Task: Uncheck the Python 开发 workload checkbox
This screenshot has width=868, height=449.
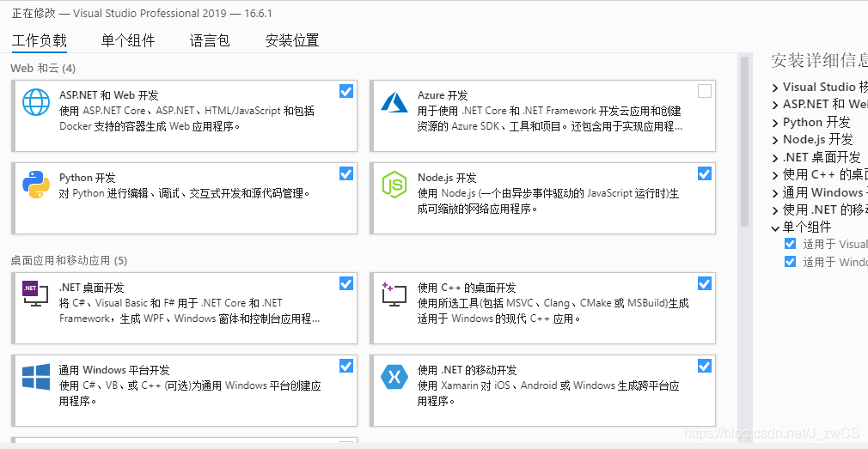Action: coord(346,173)
